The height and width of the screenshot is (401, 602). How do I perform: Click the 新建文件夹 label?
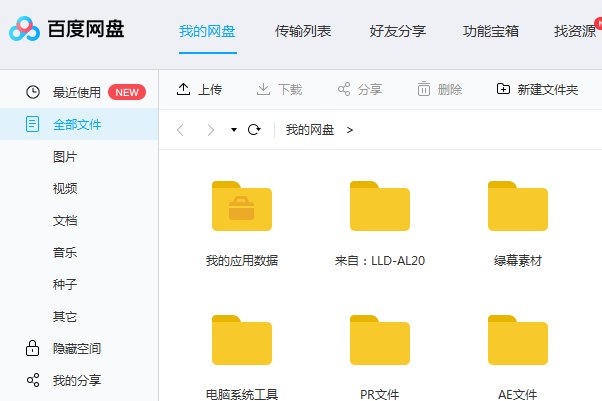tap(548, 89)
